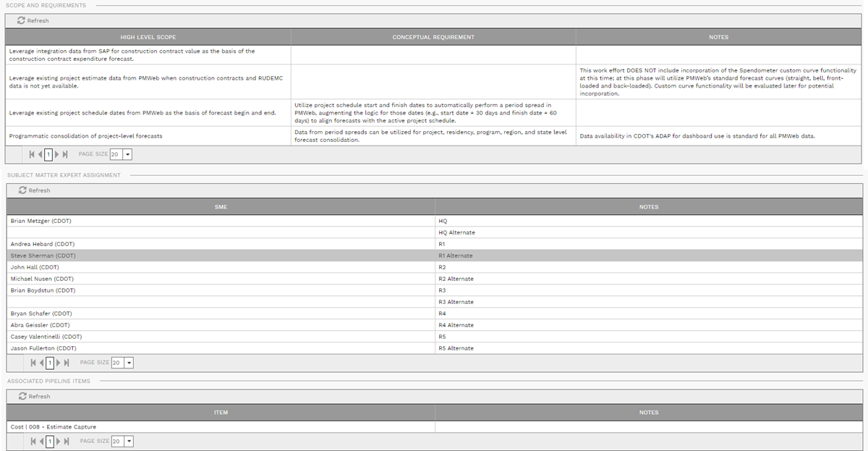This screenshot has width=868, height=451.
Task: Select the 'John Hall (CDOT)' SME cell
Action: [221, 267]
